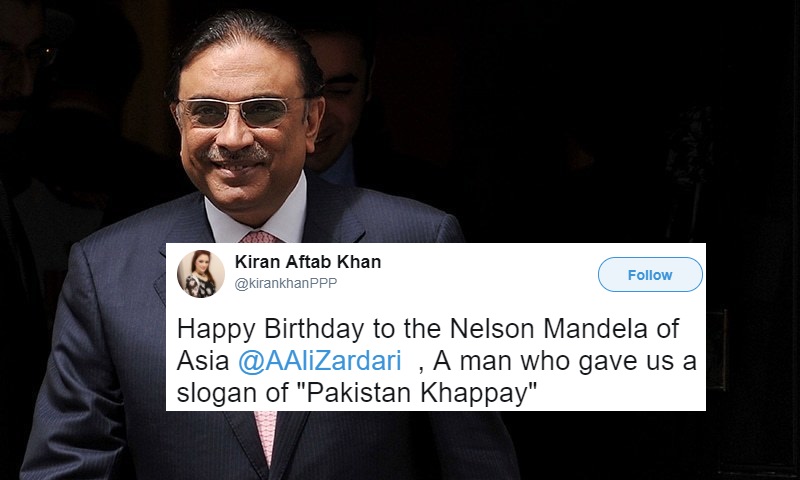
Task: Click the man's grey mustache
Action: pos(237,153)
